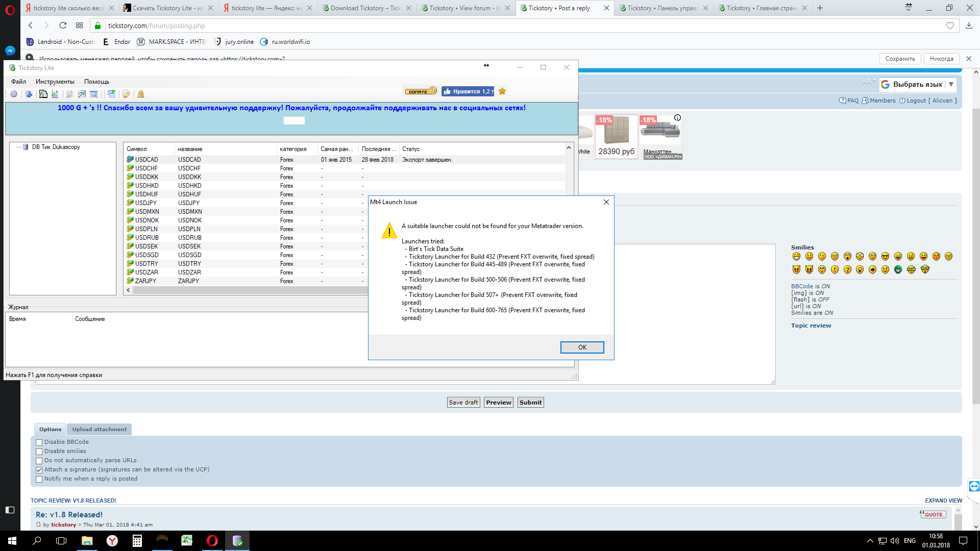The image size is (980, 551).
Task: Click the Facebook Like (Нравится) button
Action: coord(468,91)
